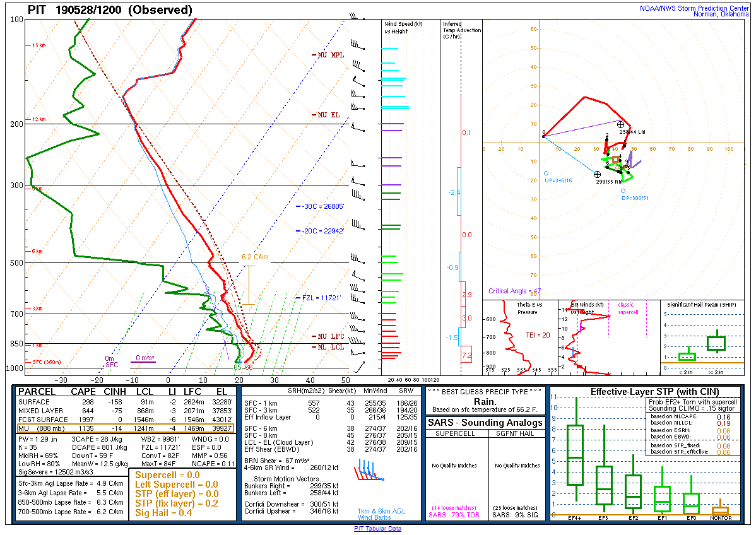This screenshot has width=756, height=535.
Task: Click the EF4+ box plot label
Action: (574, 518)
